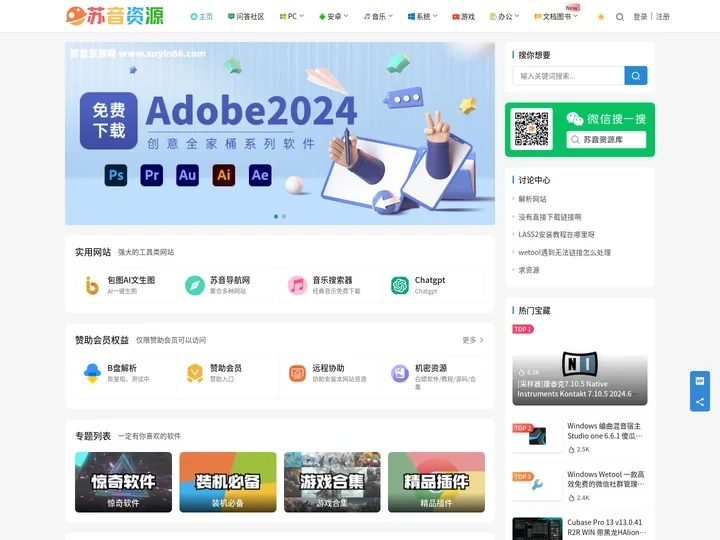Click the 机密资源 title text
The image size is (720, 540).
(431, 368)
